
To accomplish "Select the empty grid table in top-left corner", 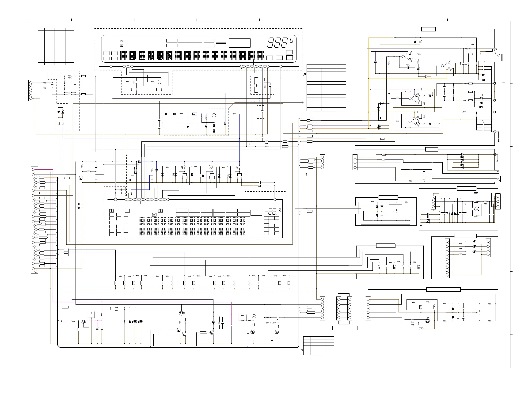I will [x=56, y=46].
